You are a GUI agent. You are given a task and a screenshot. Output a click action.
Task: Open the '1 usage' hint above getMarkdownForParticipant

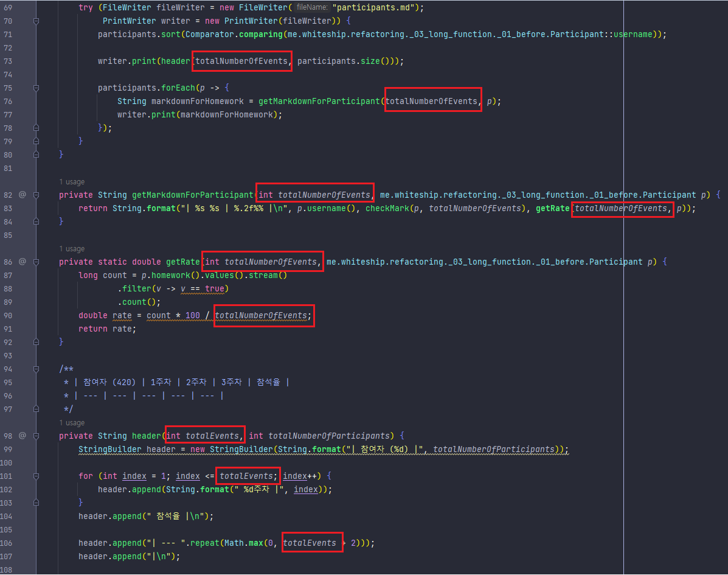(x=72, y=181)
